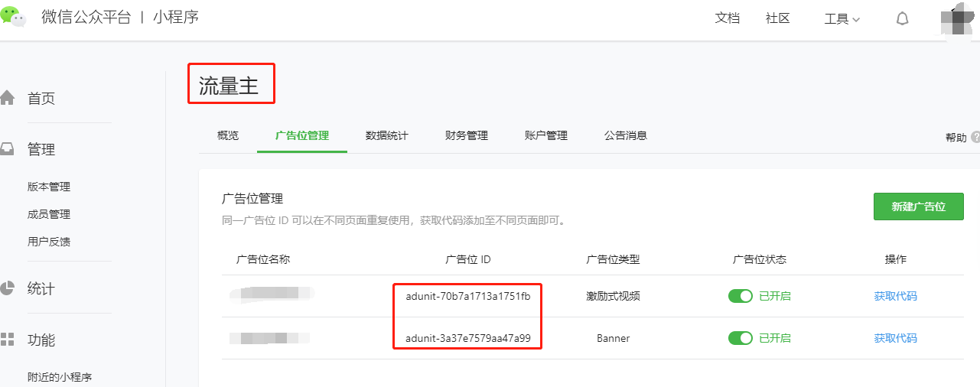Click the 流量主 page title

[x=229, y=86]
